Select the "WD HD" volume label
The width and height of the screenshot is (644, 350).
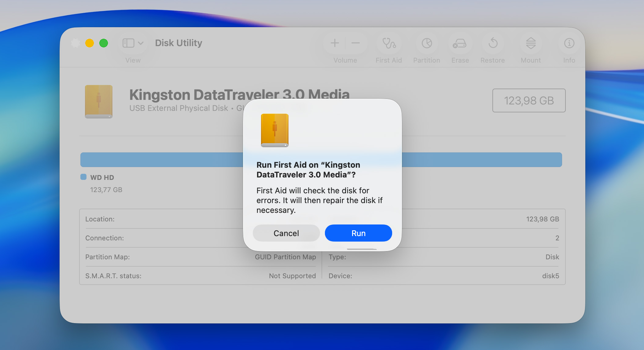[102, 177]
